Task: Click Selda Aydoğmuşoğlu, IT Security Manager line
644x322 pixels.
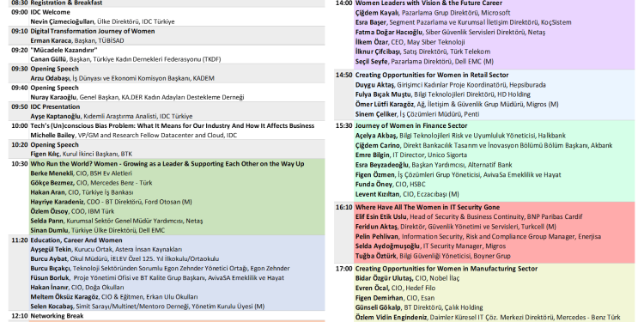Action: (430, 246)
